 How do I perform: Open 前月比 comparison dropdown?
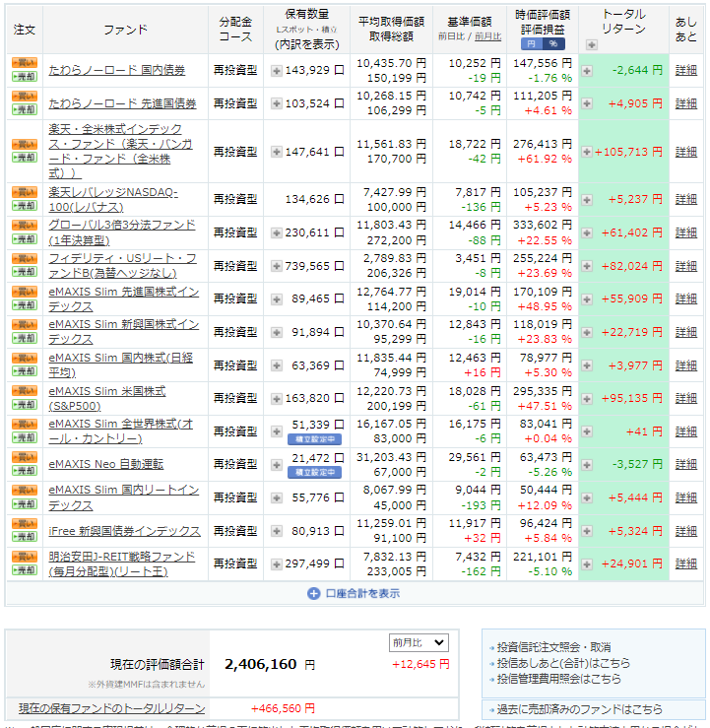coord(419,642)
